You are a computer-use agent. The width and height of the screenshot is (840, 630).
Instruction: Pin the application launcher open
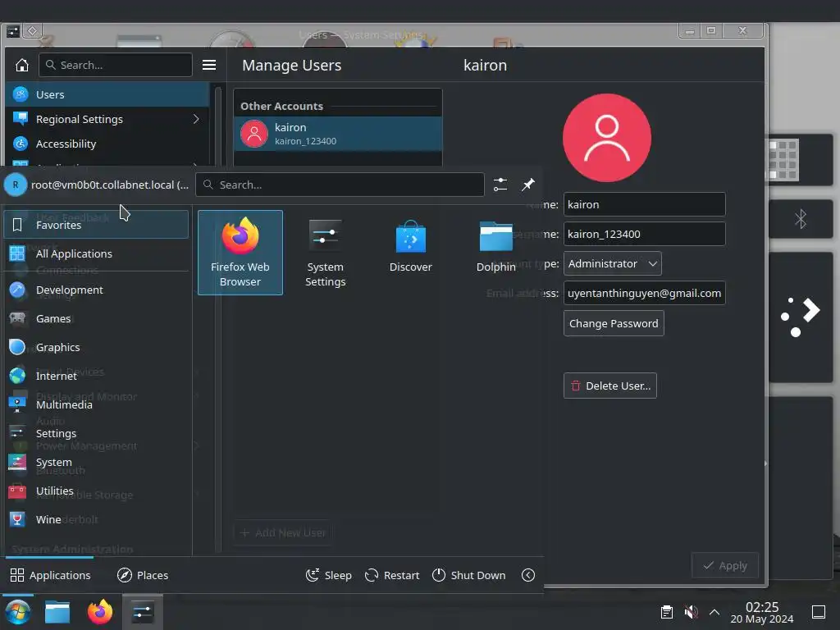pos(528,185)
